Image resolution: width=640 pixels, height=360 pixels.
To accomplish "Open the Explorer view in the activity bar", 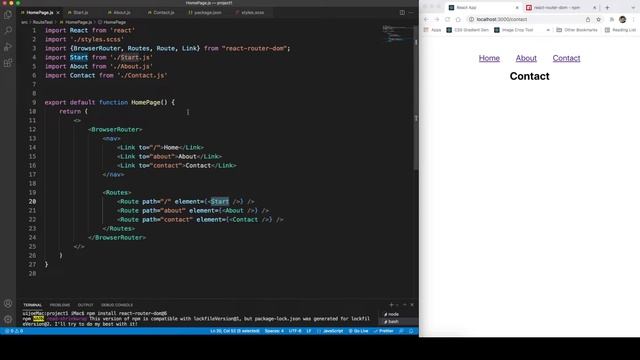I will 8,15.
